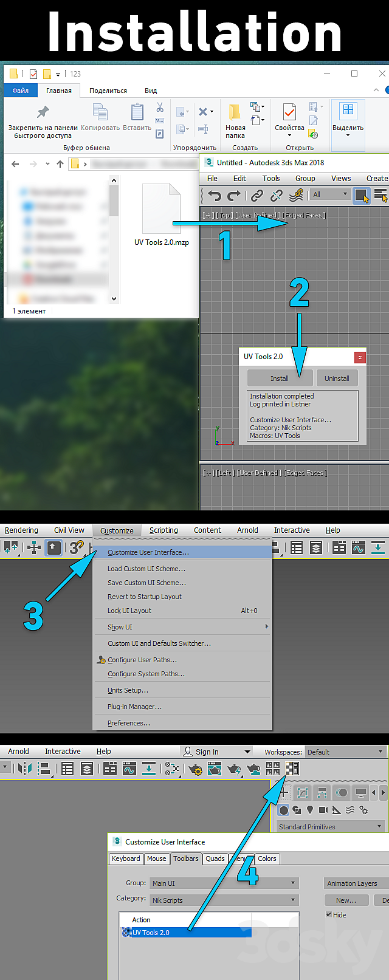This screenshot has width=389, height=980.
Task: Click the new UV Tools 2.0 toolbar icon
Action: pyautogui.click(x=292, y=769)
